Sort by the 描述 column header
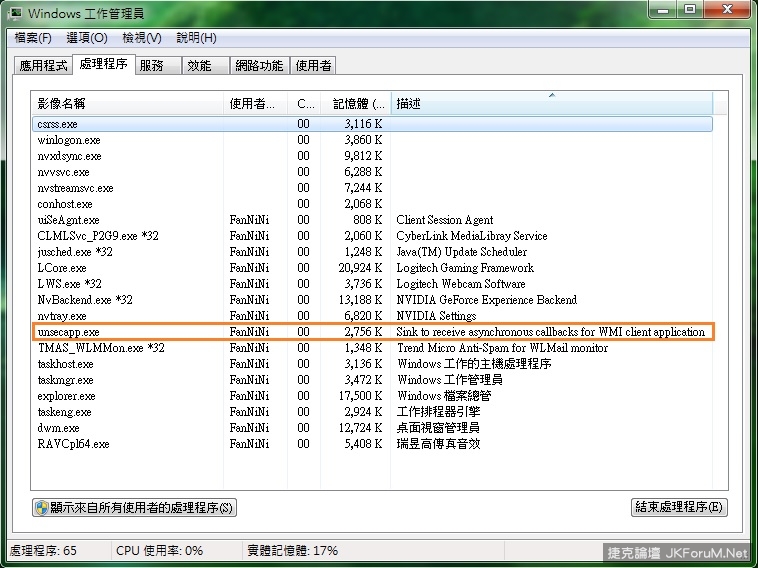Image resolution: width=758 pixels, height=568 pixels. [550, 103]
